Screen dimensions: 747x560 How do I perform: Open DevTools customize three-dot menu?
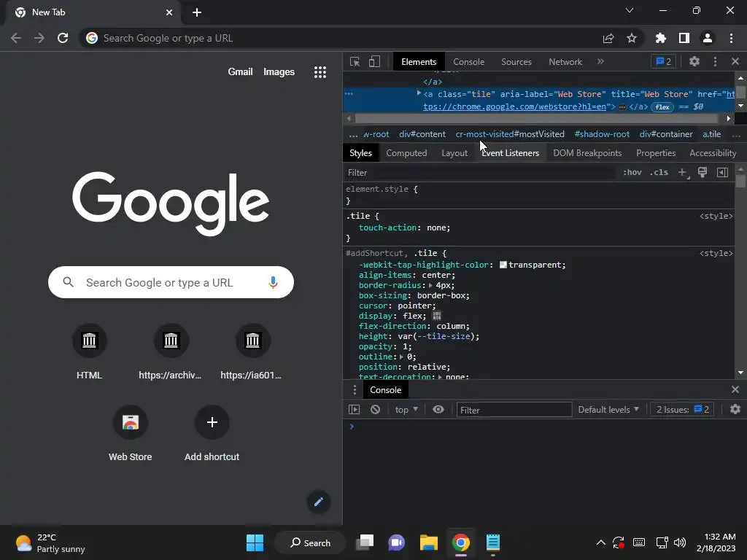(715, 61)
